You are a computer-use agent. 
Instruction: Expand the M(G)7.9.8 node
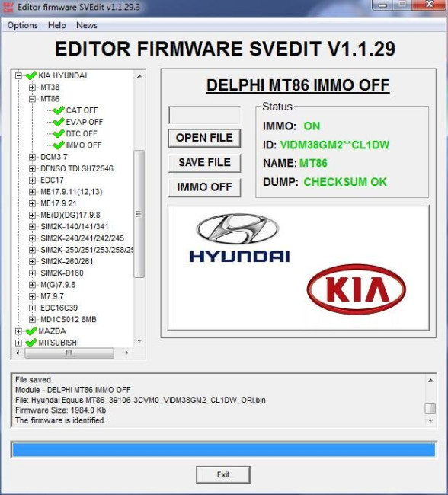[x=32, y=285]
